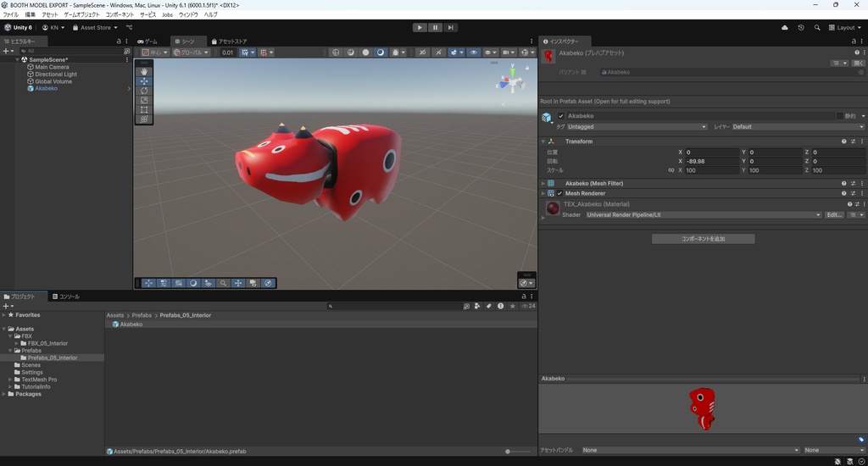This screenshot has height=466, width=868.
Task: Expand the TextMesh Pro folder
Action: (x=10, y=380)
